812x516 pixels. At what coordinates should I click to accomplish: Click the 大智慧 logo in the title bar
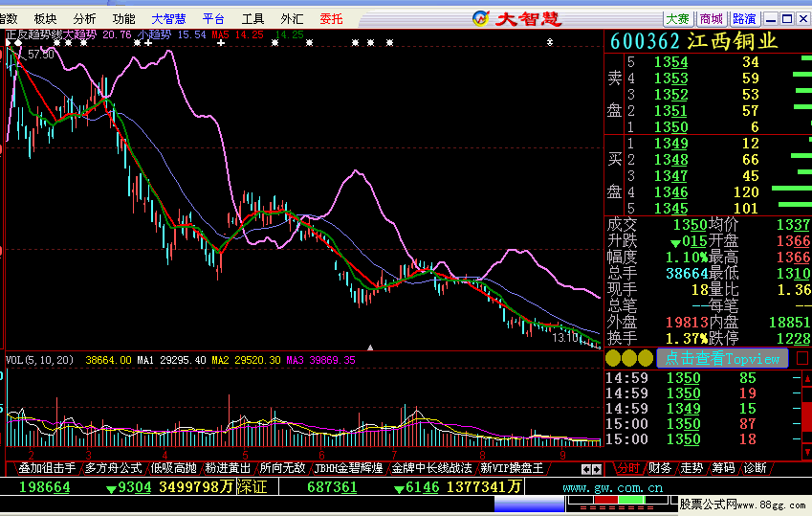pos(516,19)
